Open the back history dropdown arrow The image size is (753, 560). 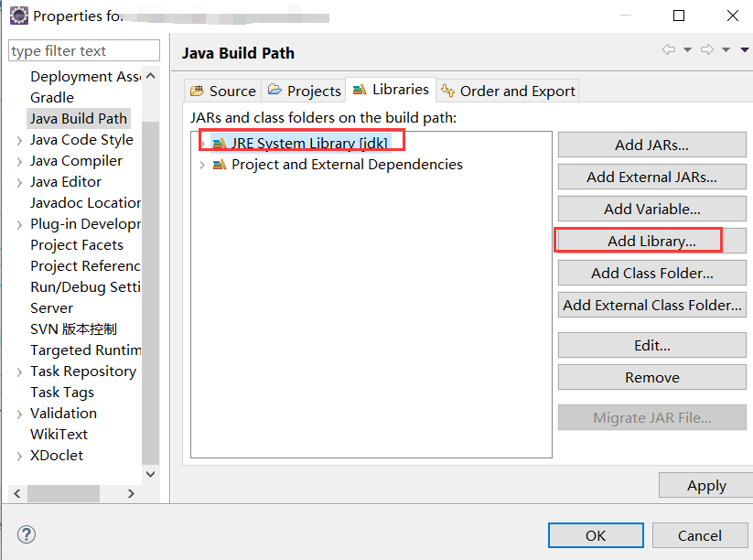click(688, 49)
